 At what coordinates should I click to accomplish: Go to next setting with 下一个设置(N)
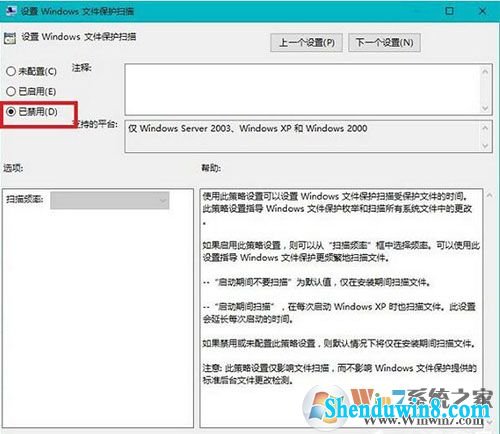(x=384, y=43)
